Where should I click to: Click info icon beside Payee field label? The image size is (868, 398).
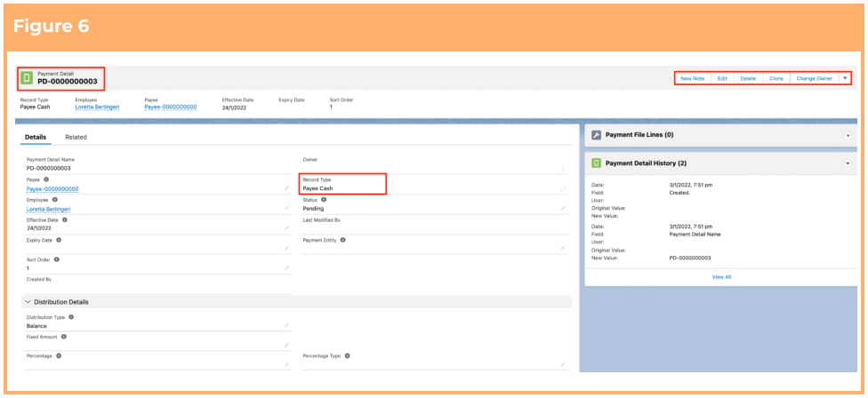click(46, 179)
